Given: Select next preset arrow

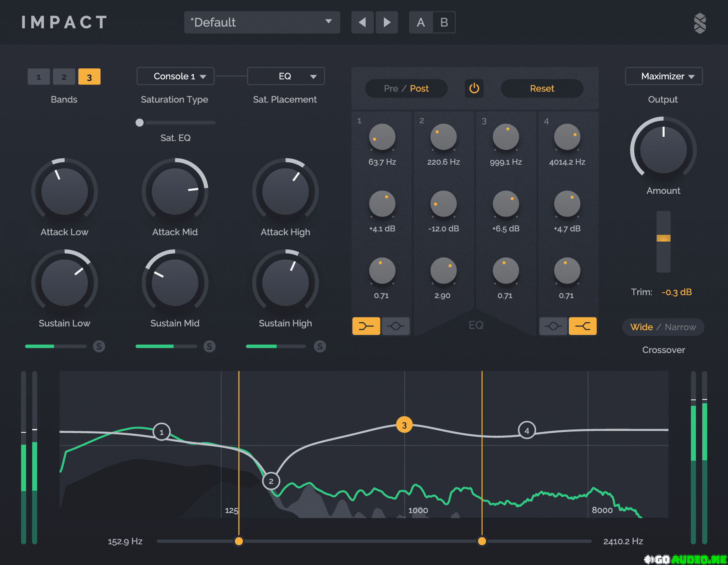Looking at the screenshot, I should point(387,22).
